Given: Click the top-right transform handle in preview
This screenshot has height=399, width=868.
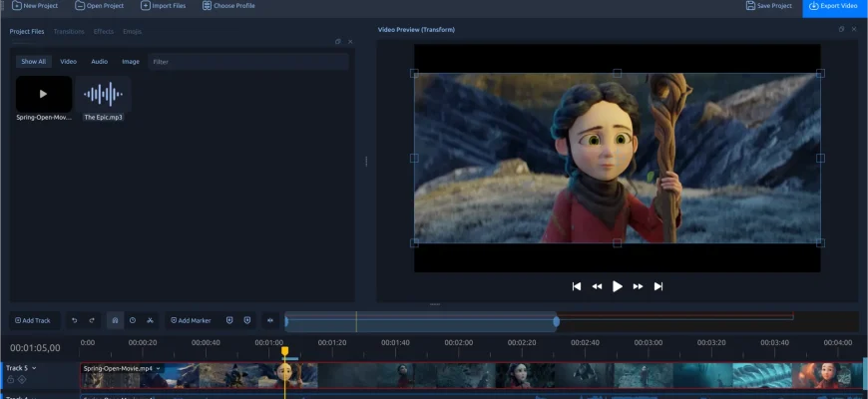Looking at the screenshot, I should [820, 73].
